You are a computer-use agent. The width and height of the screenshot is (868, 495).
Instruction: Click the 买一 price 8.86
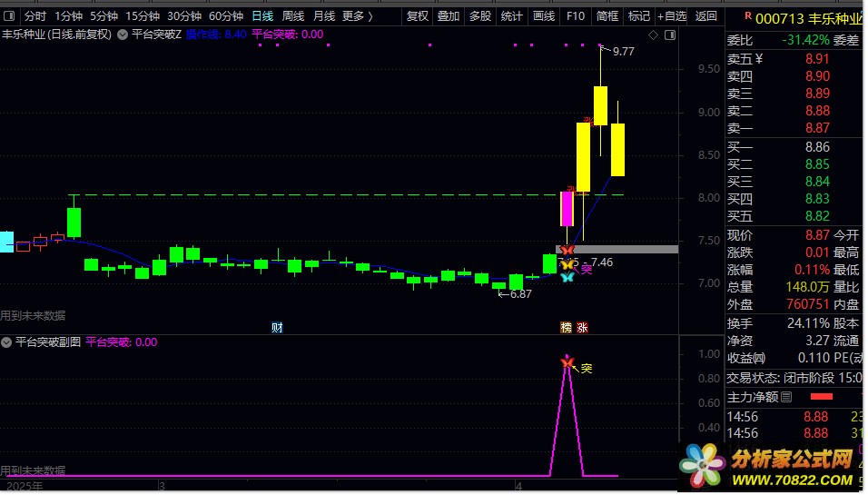pos(818,147)
